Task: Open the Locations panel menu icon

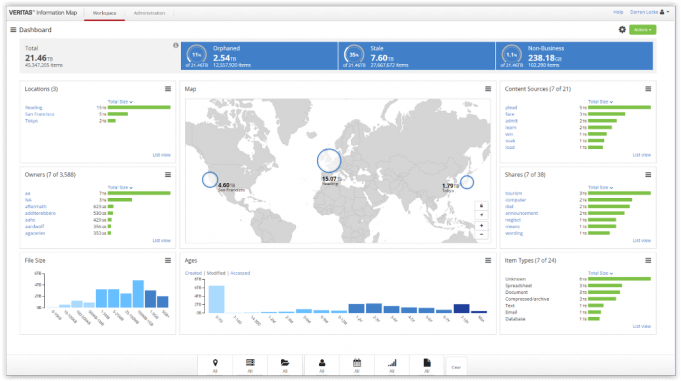Action: pyautogui.click(x=168, y=89)
